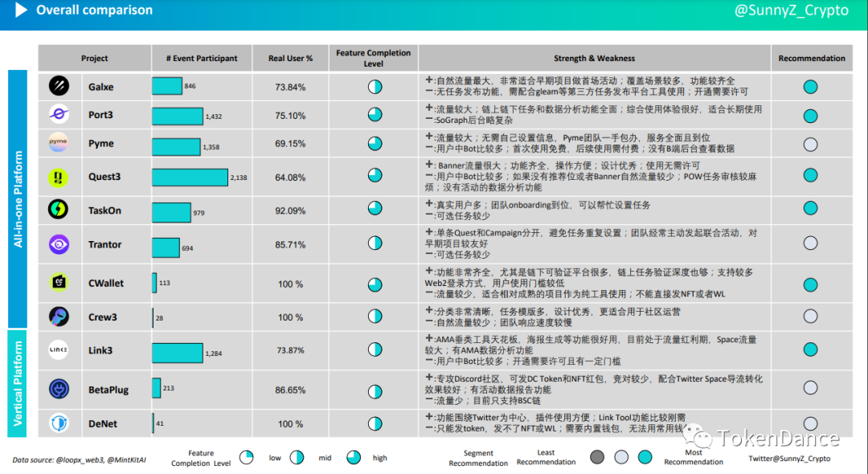Click Galxe's teal recommendation circle

tap(810, 87)
